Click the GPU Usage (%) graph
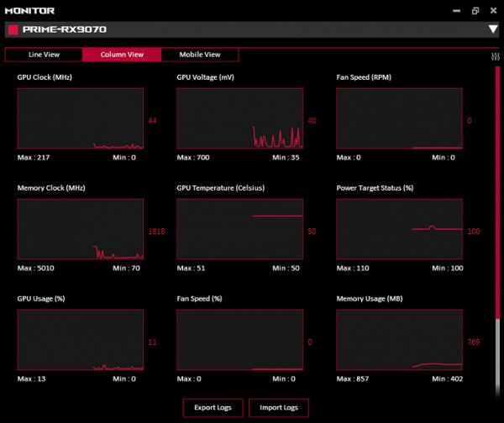The image size is (504, 423). 81,340
